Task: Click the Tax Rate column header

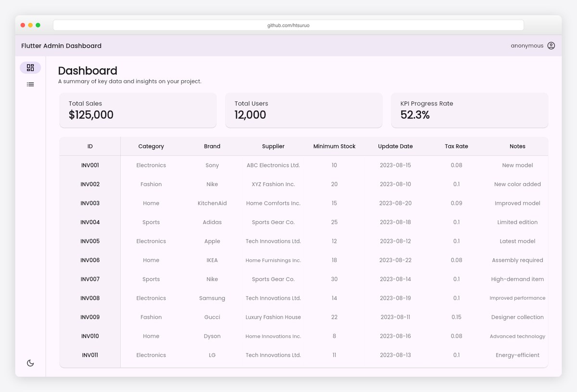Action: tap(456, 146)
